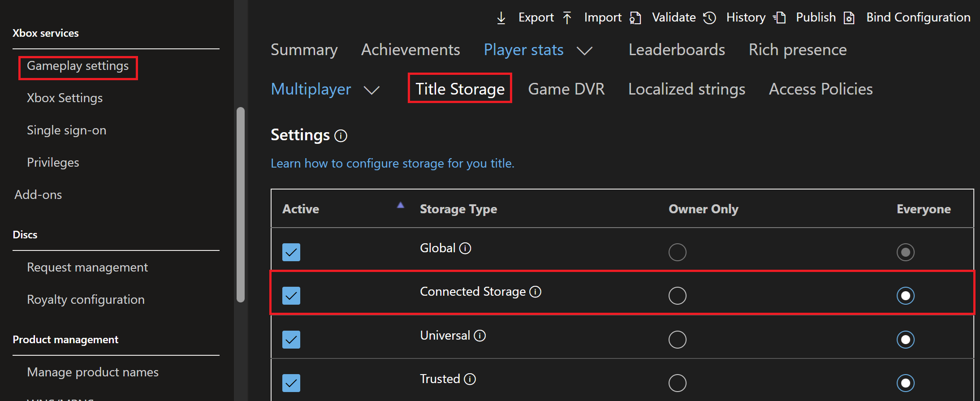
Task: Click the Bind Configuration button label
Action: pyautogui.click(x=918, y=17)
